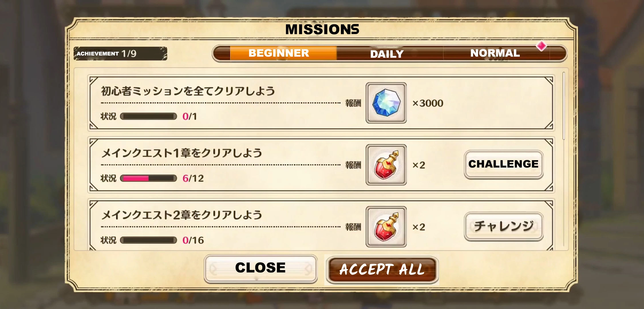Tap the red potion reward for chapter 2
Screen dimensions: 644x309
[x=386, y=227]
